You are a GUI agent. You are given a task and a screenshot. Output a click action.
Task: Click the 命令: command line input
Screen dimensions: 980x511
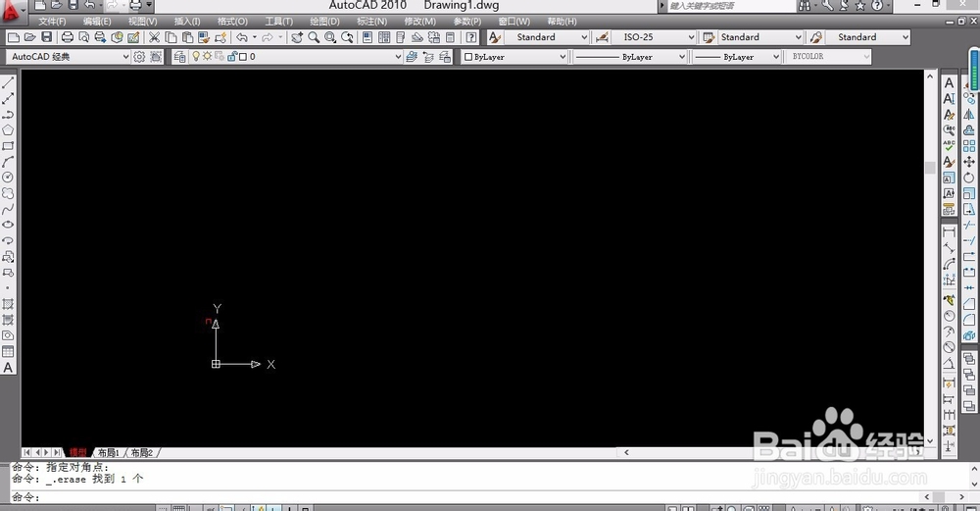tap(465, 497)
